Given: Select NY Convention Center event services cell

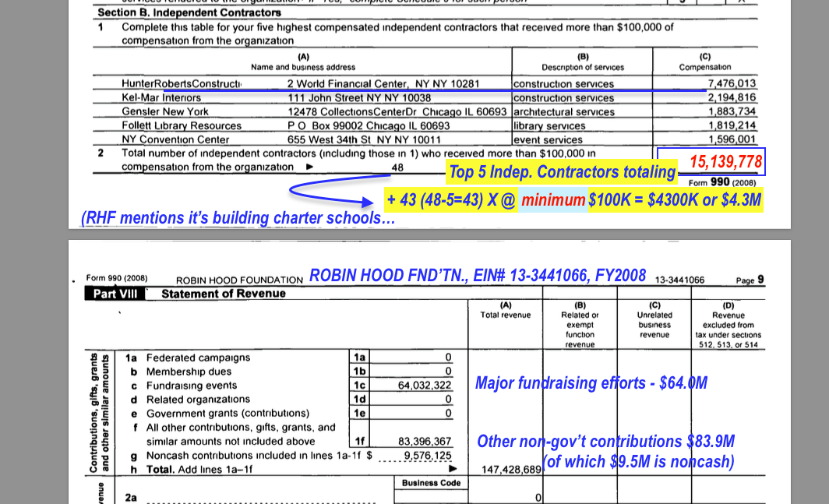Looking at the screenshot, I should pos(547,140).
